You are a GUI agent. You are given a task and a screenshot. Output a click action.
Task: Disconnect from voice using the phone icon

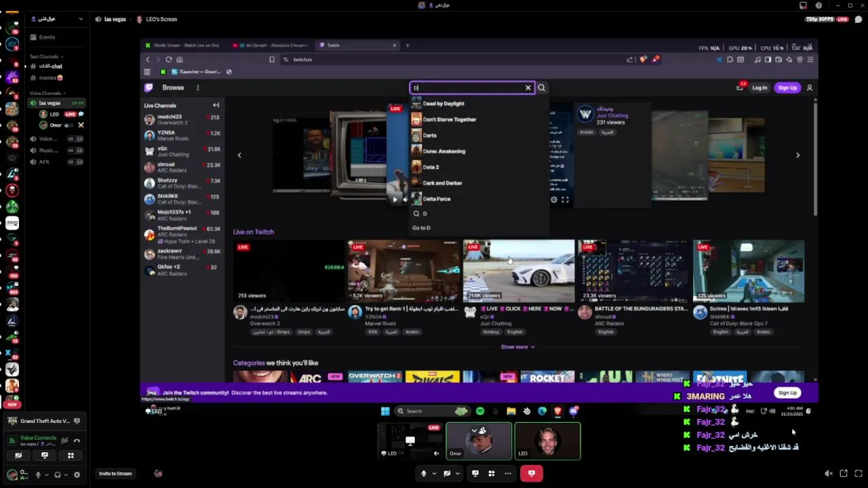point(77,441)
